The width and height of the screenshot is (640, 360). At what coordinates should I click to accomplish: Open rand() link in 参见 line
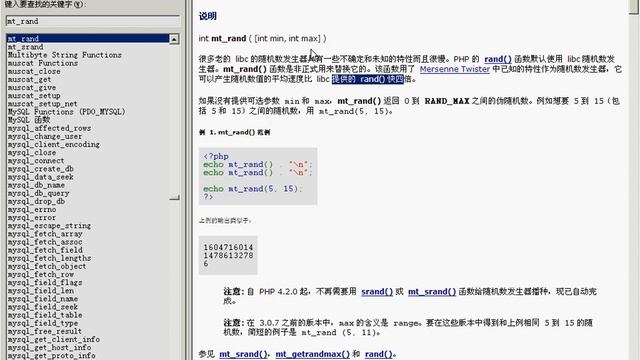coord(379,354)
